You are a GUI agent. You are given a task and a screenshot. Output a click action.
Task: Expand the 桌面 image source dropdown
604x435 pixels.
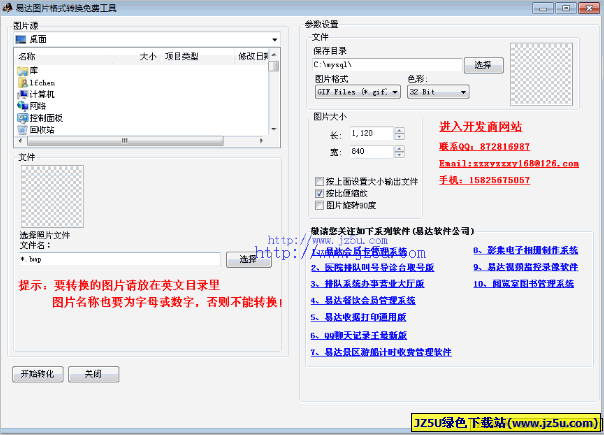274,39
